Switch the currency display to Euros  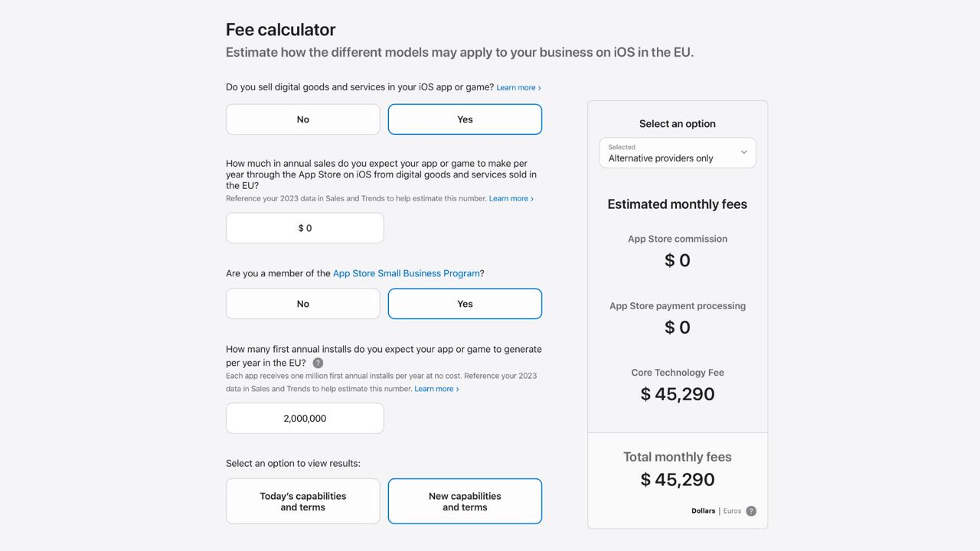tap(732, 511)
